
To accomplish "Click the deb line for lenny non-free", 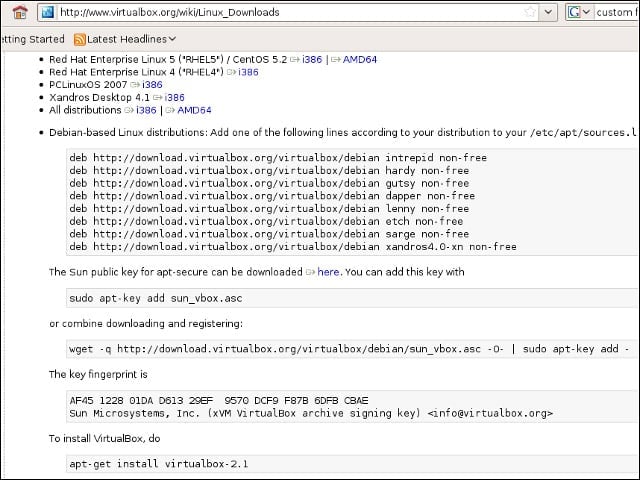I will click(269, 209).
